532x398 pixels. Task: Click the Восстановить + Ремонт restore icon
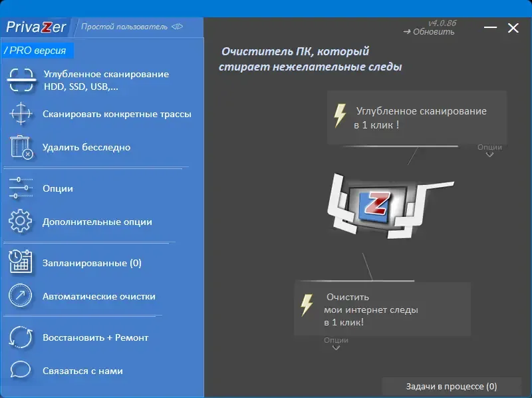click(20, 337)
